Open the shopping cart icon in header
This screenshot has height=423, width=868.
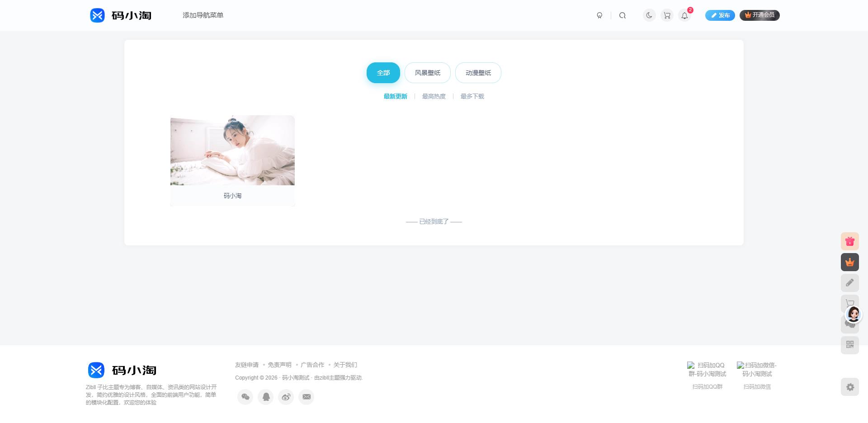point(667,15)
